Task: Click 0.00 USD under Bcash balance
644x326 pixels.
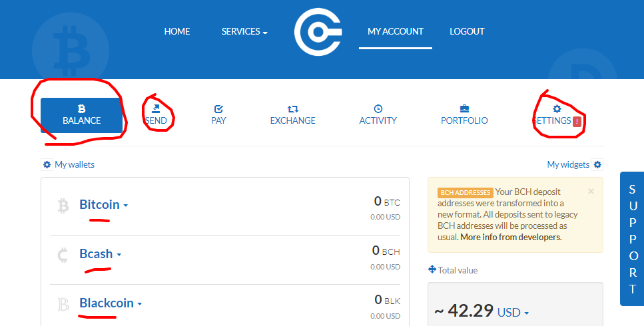Action: click(385, 267)
